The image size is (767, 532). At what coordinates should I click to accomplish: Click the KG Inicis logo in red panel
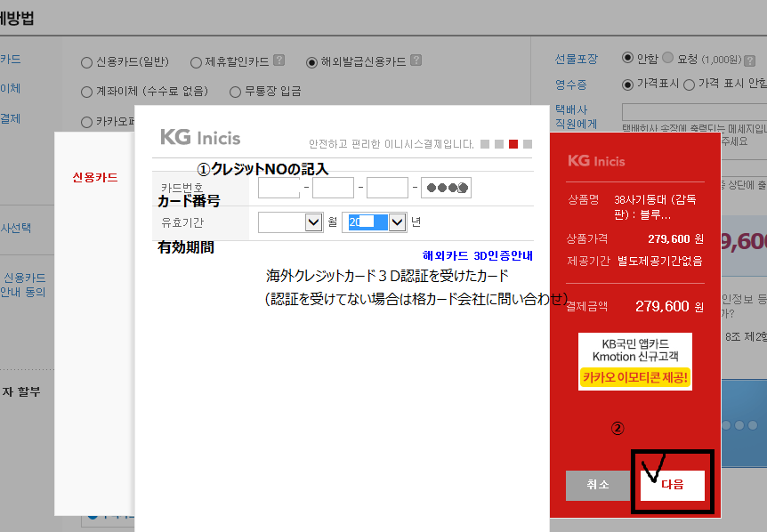[596, 161]
